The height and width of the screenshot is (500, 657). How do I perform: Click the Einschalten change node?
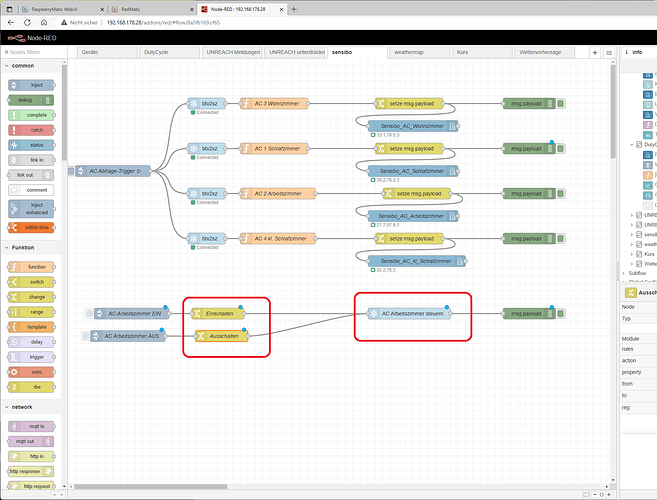pos(220,313)
